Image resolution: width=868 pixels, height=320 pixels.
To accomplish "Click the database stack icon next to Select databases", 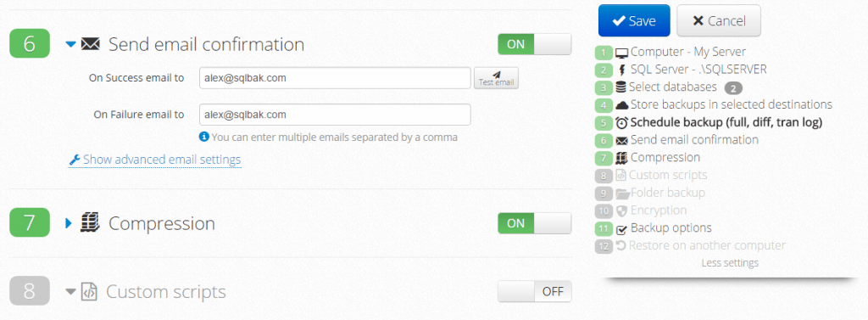I will click(621, 87).
